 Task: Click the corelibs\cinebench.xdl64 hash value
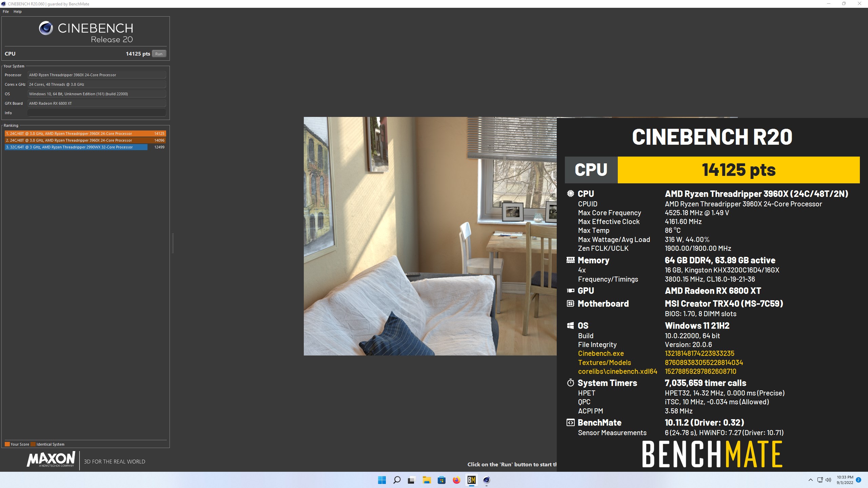701,371
